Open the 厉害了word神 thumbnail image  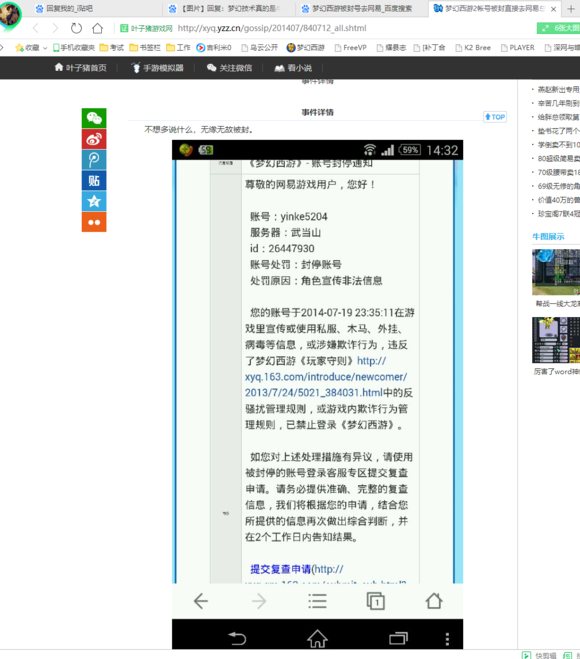pyautogui.click(x=556, y=340)
